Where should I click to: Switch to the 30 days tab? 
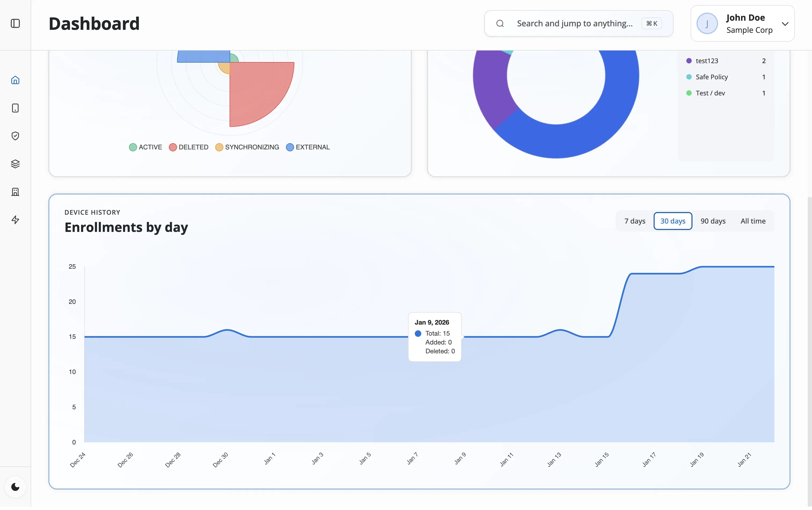(672, 221)
